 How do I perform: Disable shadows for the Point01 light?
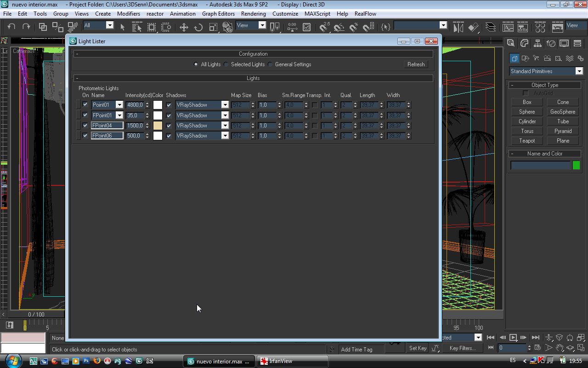tap(169, 105)
